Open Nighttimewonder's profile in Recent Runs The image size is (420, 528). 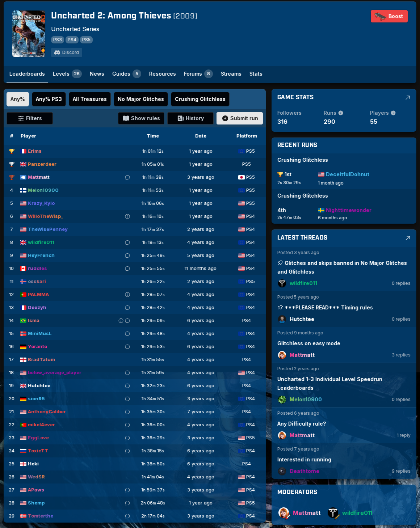tap(348, 210)
